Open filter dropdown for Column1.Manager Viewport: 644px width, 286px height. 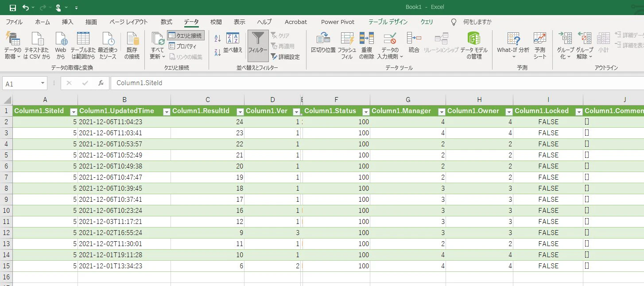click(x=442, y=112)
